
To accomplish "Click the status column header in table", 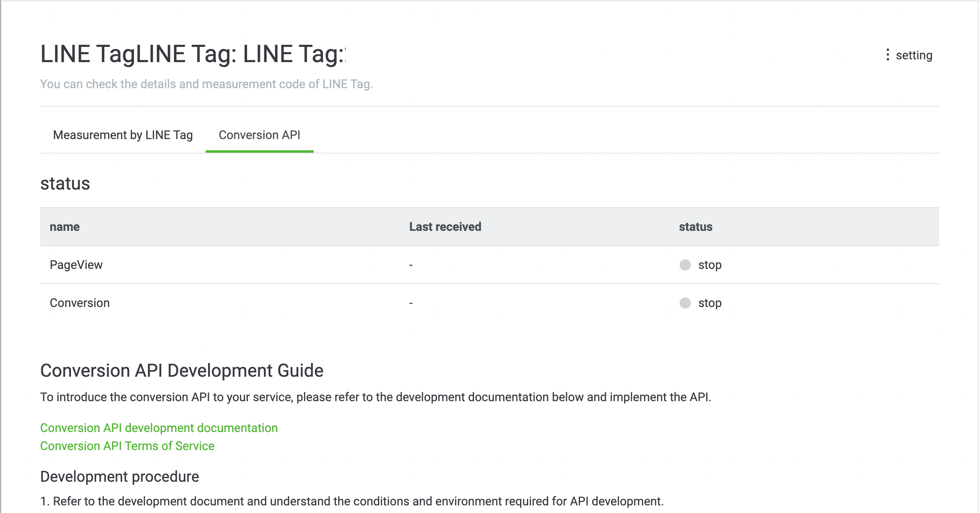I will [695, 227].
